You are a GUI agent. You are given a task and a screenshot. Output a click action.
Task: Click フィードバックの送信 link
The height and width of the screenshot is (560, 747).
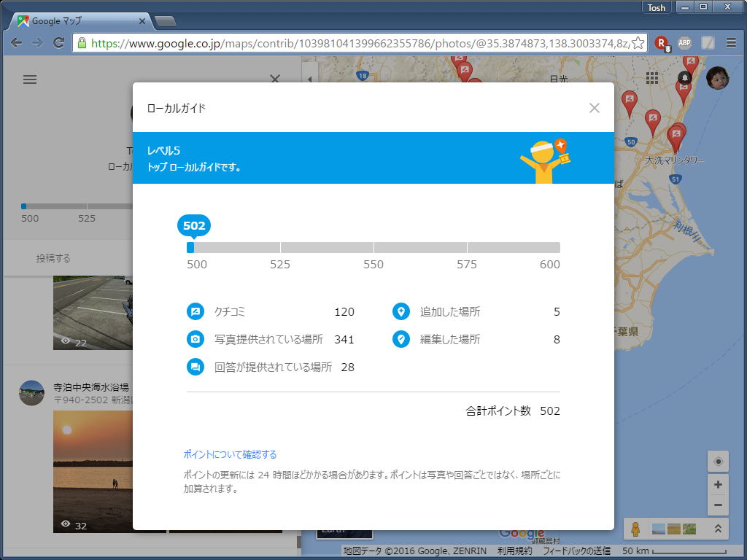pos(576,551)
